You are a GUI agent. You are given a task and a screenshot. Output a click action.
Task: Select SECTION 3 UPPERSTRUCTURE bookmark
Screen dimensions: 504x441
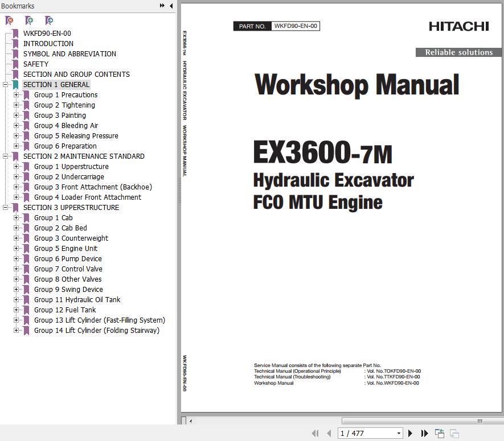pyautogui.click(x=71, y=208)
